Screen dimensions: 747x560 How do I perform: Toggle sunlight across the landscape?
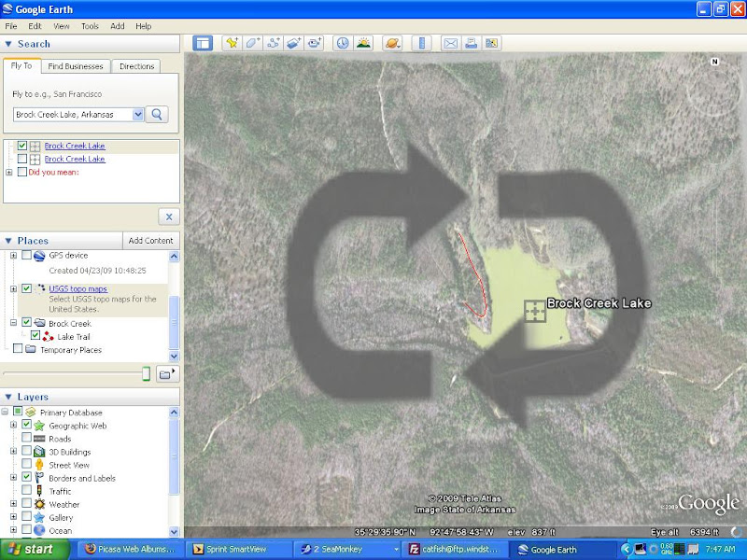tap(363, 43)
